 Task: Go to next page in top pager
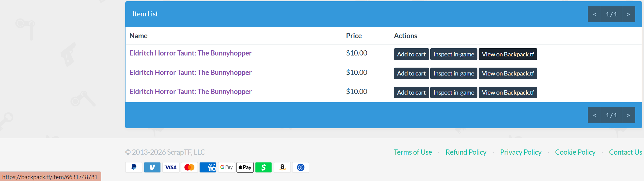pyautogui.click(x=628, y=14)
